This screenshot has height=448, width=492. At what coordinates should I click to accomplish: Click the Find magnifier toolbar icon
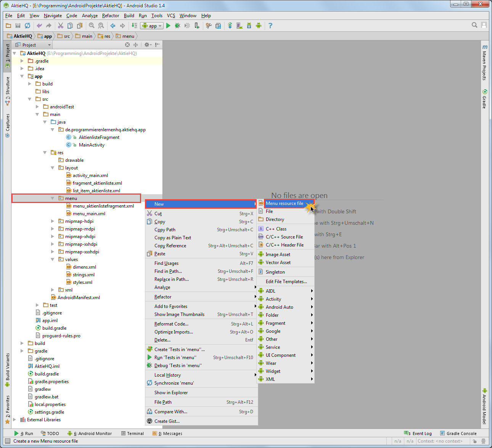[92, 26]
